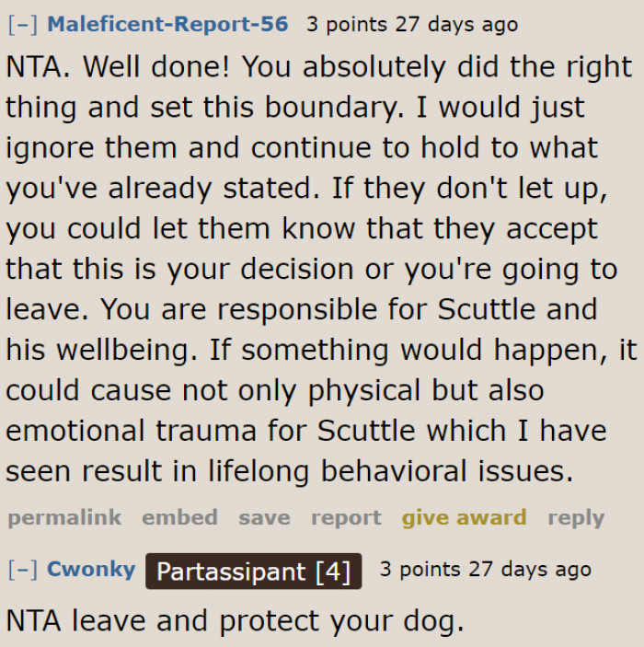Open permalink for the first comment
Viewport: 644px width, 647px height.
coord(63,517)
